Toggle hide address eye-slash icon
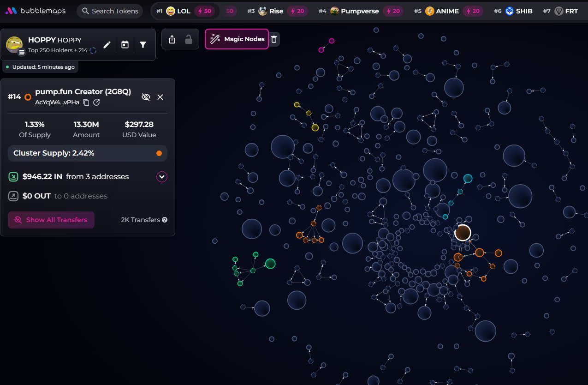 [146, 97]
